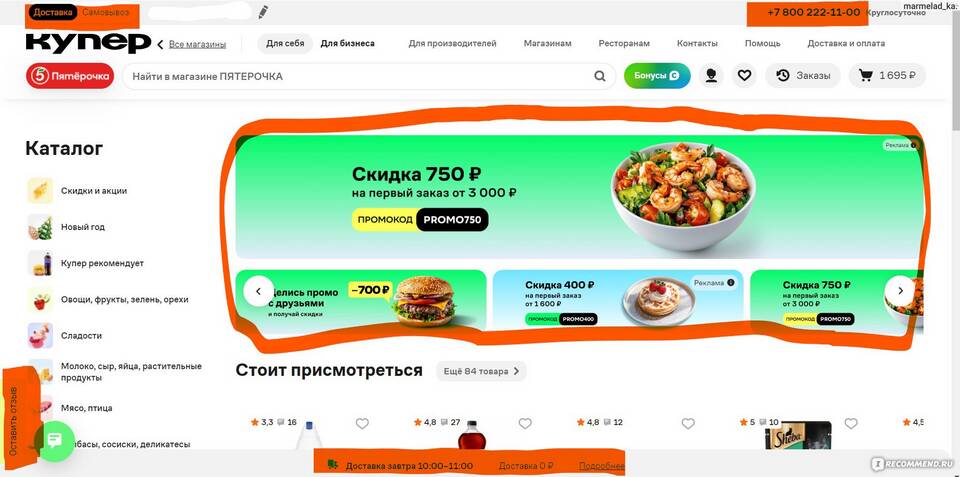The height and width of the screenshot is (477, 960).
Task: Open the shopping cart showing 1 695 ₽
Action: click(887, 75)
